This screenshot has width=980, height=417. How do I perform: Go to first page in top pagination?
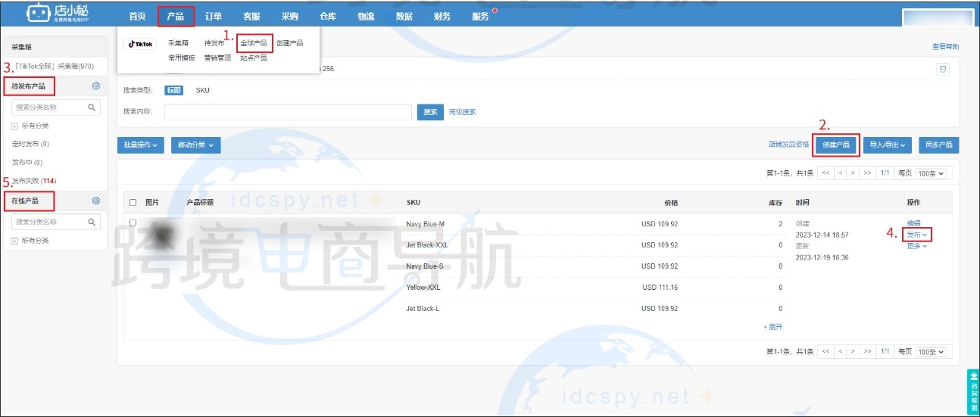[826, 173]
